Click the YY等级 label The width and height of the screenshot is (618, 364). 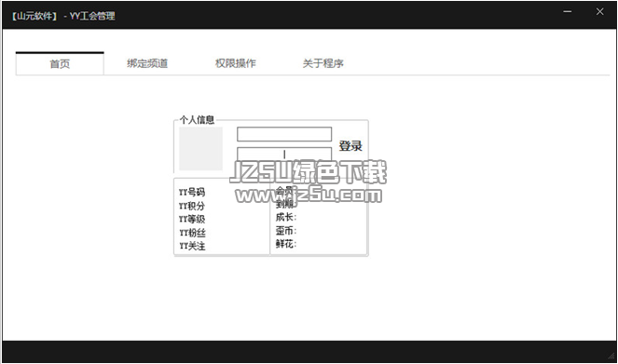tap(192, 219)
